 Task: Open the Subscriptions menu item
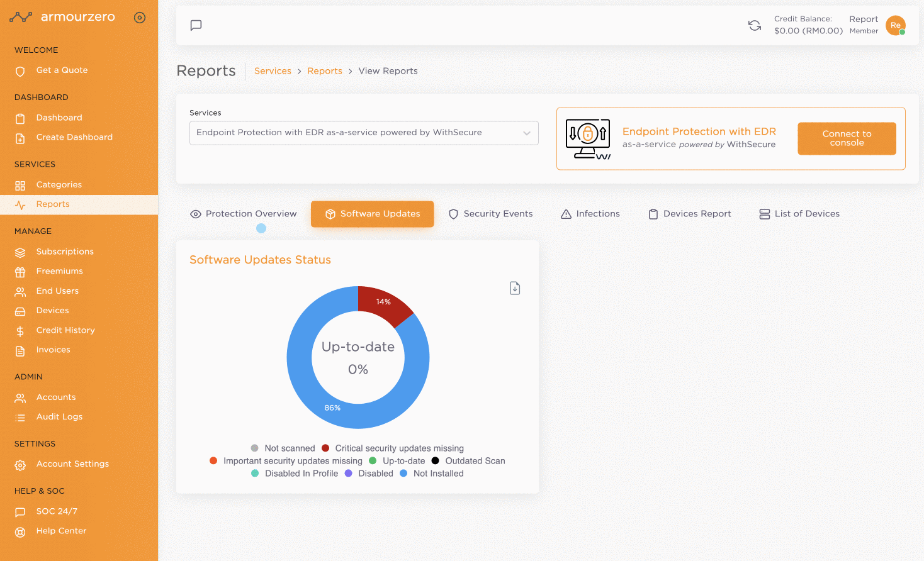pos(65,252)
